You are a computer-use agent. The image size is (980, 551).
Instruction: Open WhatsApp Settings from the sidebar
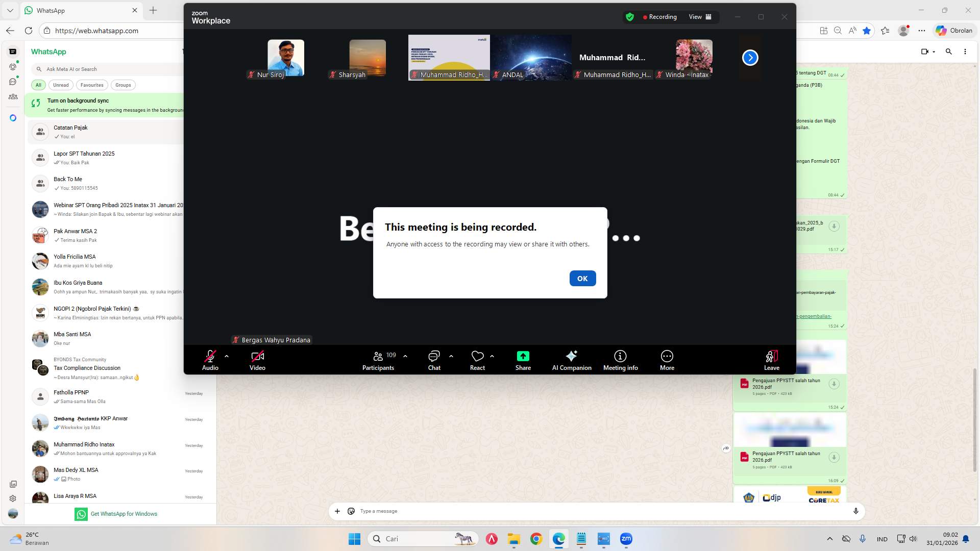click(13, 498)
